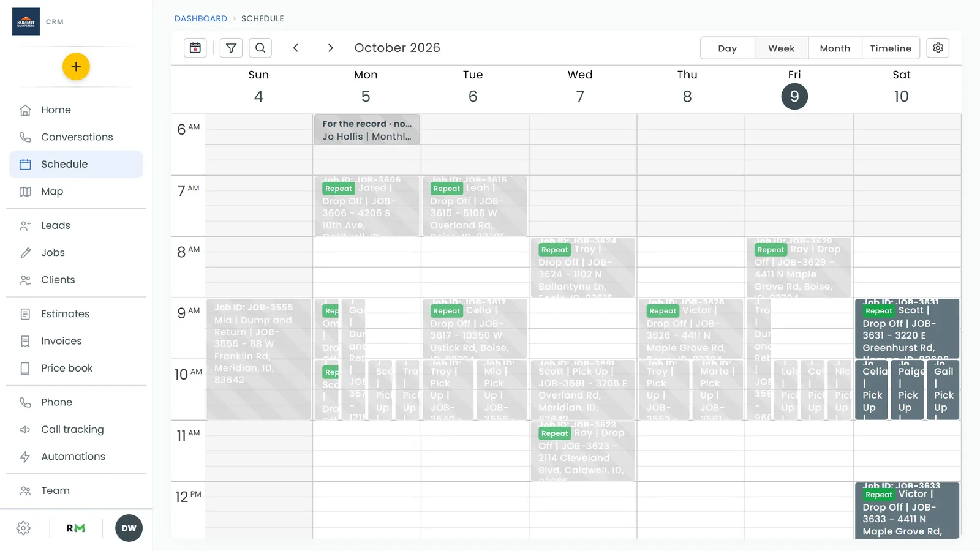
Task: Click the DASHBOARD breadcrumb link
Action: (x=201, y=18)
